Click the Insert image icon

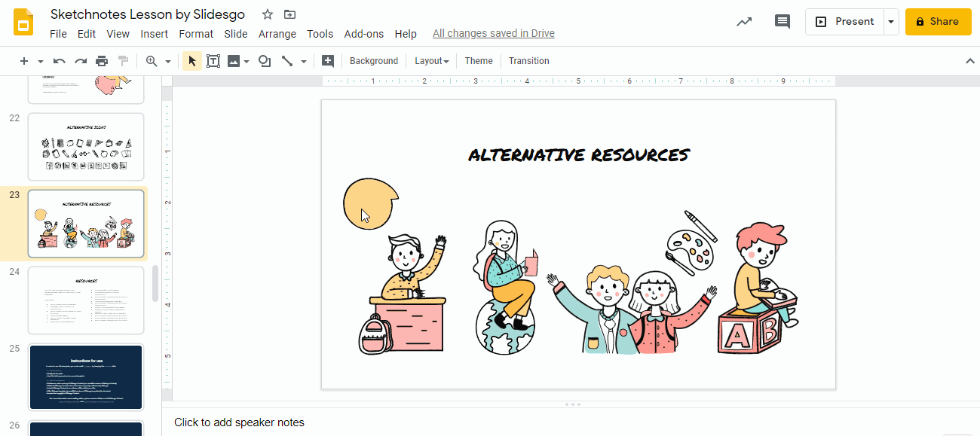234,61
